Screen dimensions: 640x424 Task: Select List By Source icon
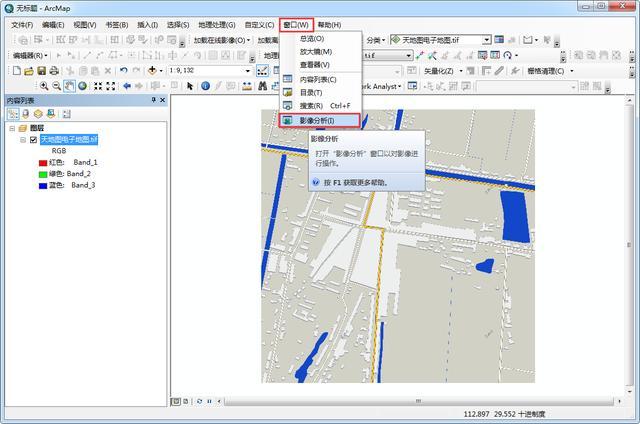(x=26, y=114)
